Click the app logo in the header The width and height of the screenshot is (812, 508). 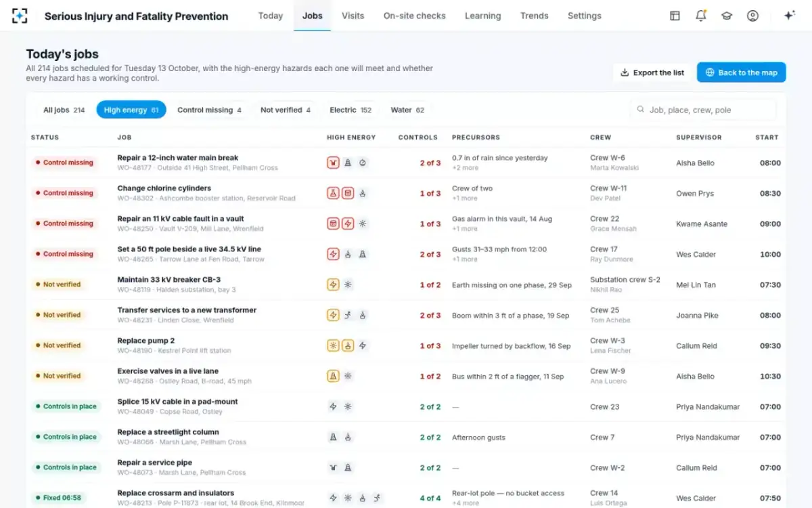(20, 16)
